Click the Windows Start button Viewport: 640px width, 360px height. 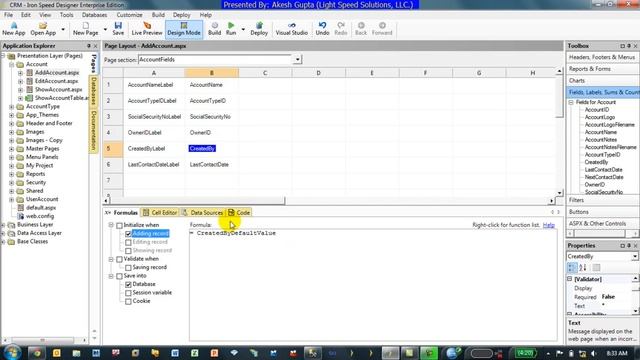coord(12,353)
